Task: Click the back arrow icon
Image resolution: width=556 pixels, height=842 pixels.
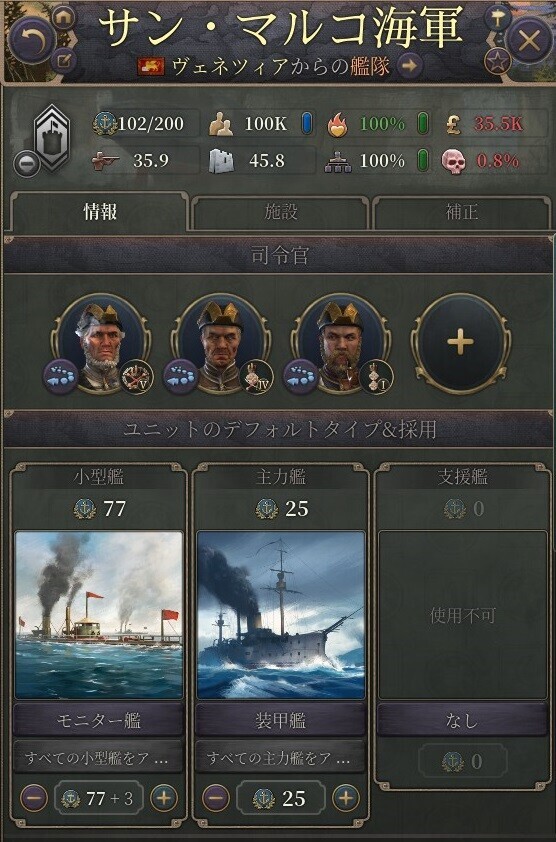Action: tap(31, 39)
